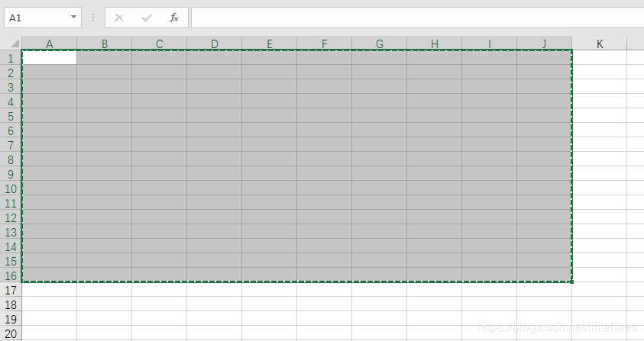Select row 15 header

(x=11, y=261)
